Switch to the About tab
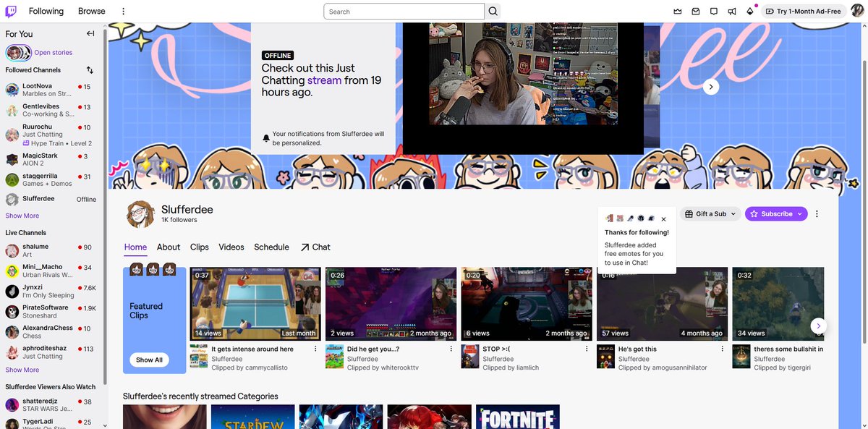This screenshot has width=868, height=429. (x=169, y=247)
